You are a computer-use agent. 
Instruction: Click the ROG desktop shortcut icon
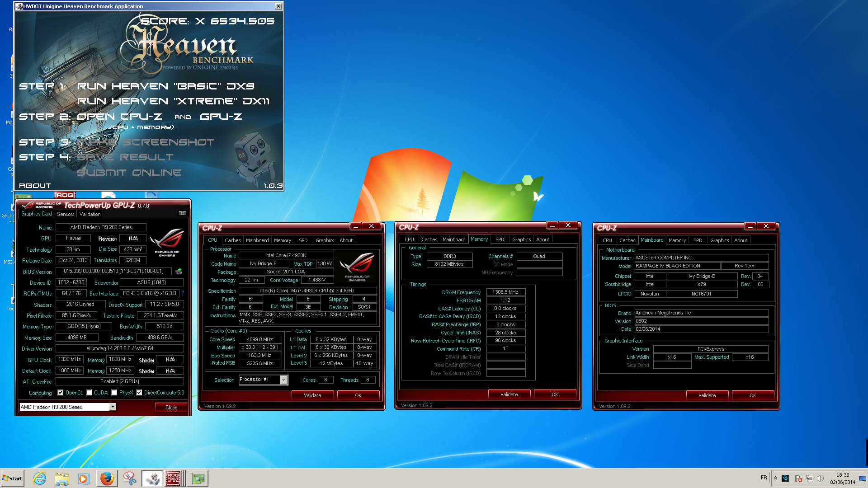coord(65,195)
